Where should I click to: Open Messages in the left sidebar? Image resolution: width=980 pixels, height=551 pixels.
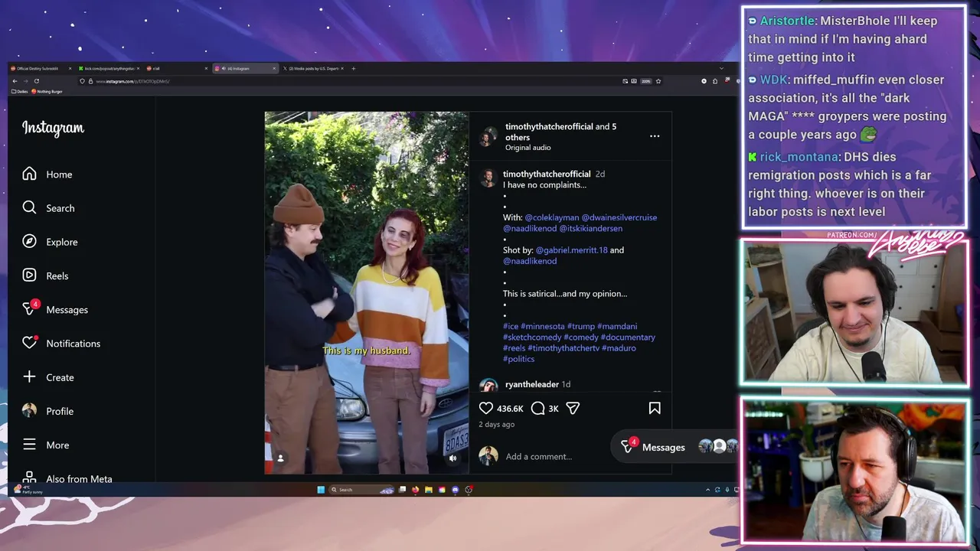55,309
